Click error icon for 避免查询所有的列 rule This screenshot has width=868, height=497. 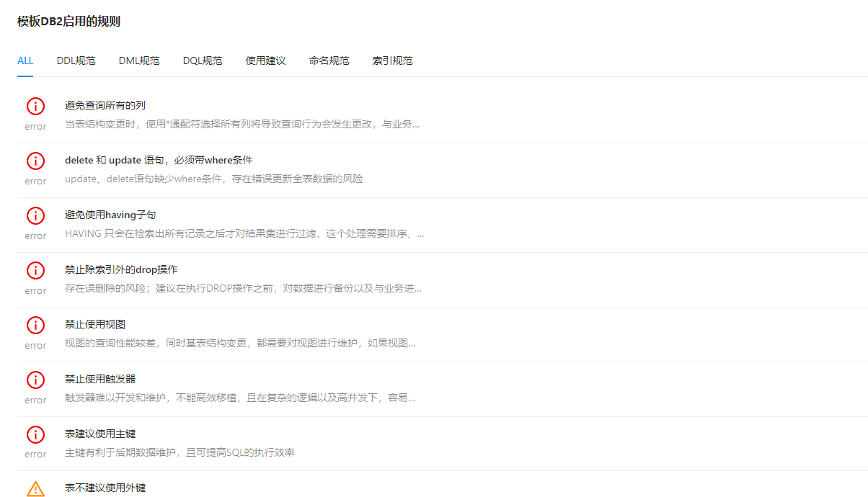click(35, 106)
